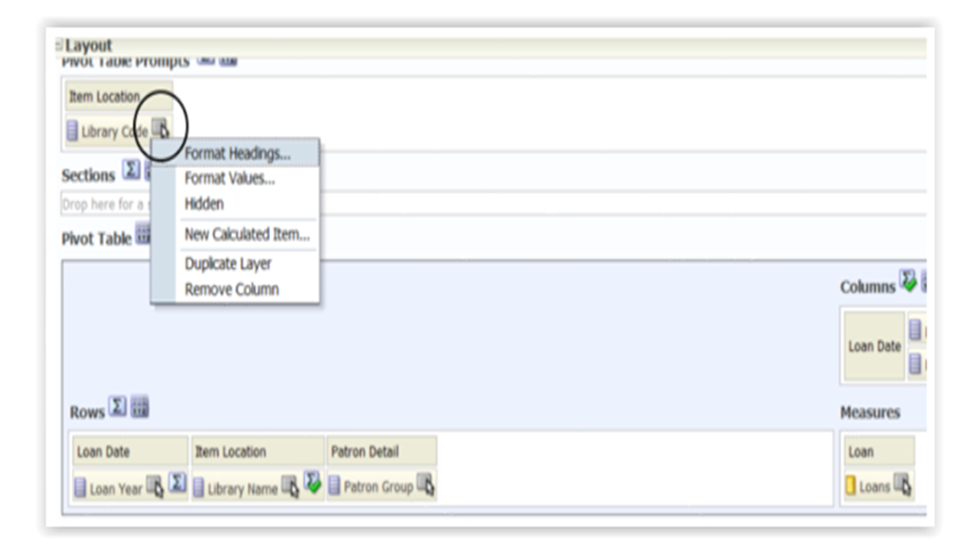Click Loan Date header in Rows

(x=130, y=452)
